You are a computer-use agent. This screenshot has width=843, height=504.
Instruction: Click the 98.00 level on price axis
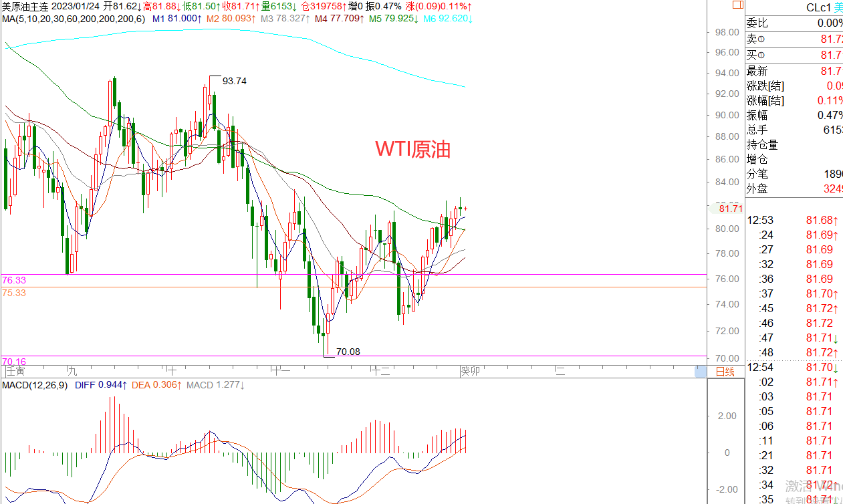726,32
